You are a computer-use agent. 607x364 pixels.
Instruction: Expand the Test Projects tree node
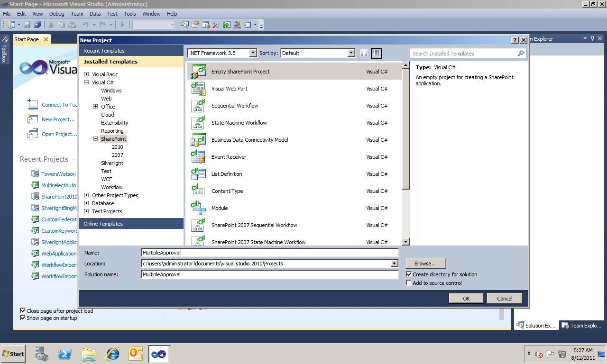pos(86,211)
